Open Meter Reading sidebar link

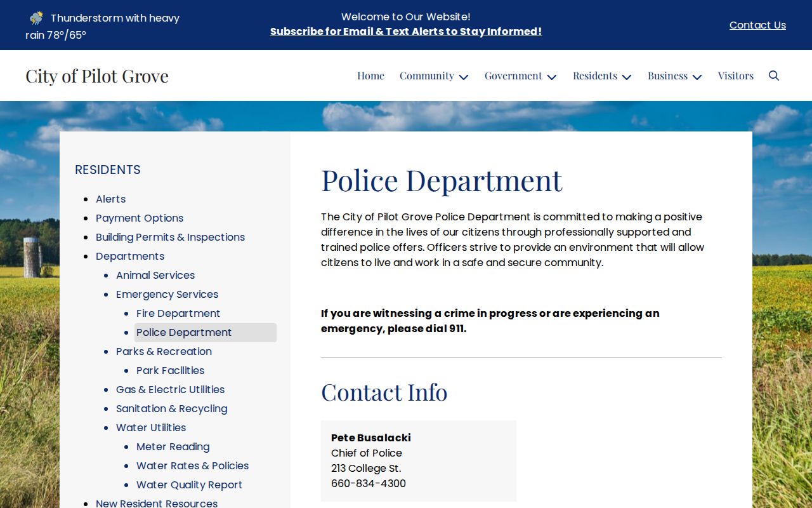tap(173, 446)
